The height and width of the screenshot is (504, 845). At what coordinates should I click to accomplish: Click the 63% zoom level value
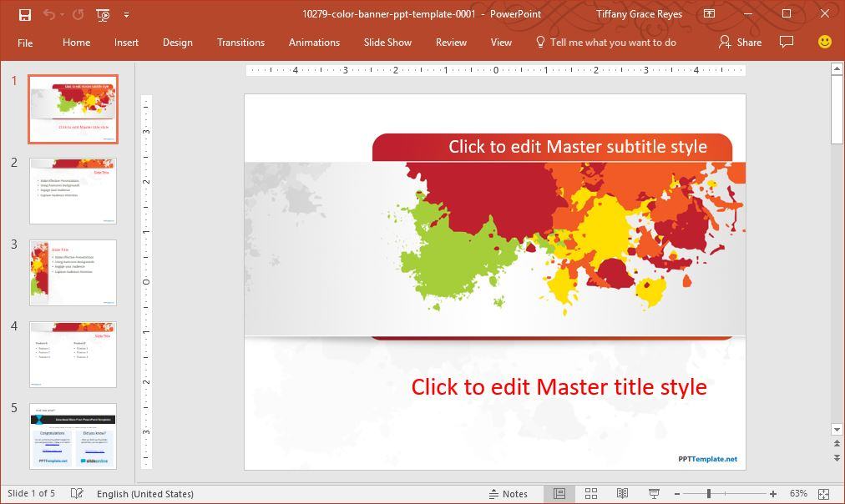pos(798,493)
